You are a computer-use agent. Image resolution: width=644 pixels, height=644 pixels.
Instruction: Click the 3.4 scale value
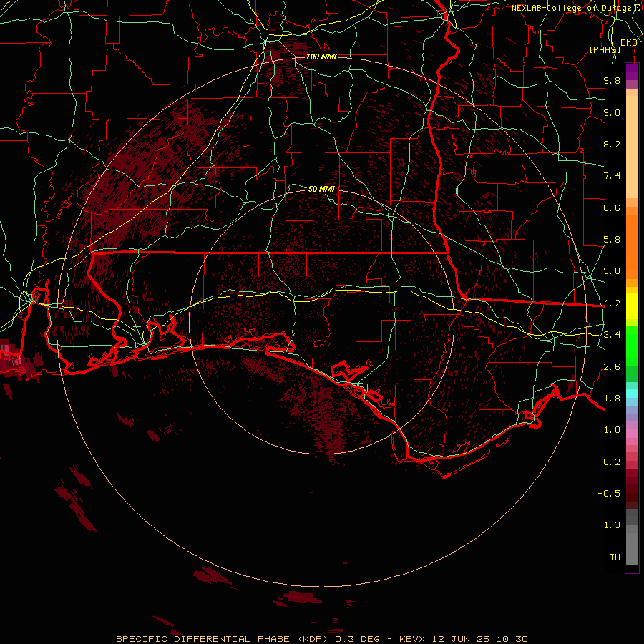pos(612,335)
